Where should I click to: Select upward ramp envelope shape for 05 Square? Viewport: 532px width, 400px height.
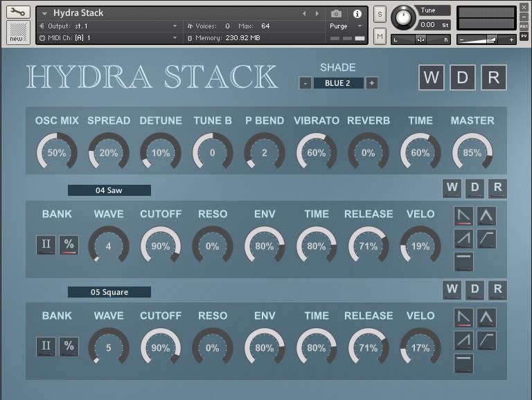pos(463,340)
